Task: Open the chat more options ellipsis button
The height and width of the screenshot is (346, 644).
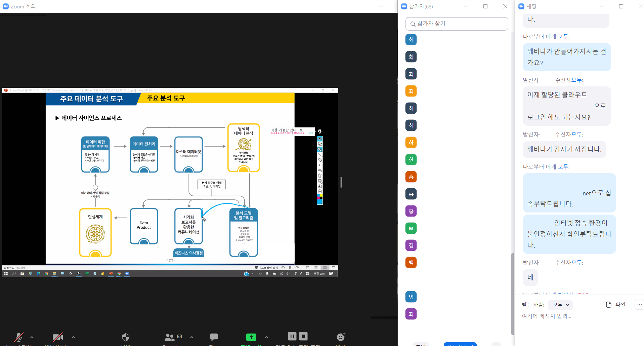Action: (x=639, y=305)
